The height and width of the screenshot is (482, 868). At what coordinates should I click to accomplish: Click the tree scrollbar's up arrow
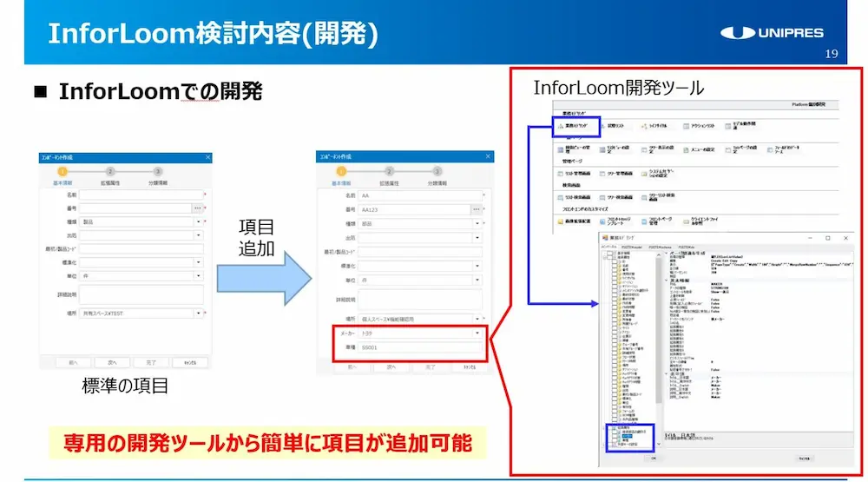(x=659, y=254)
